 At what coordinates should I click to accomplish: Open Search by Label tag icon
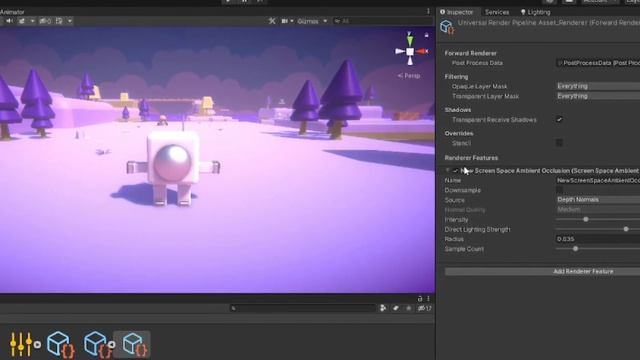[x=396, y=308]
